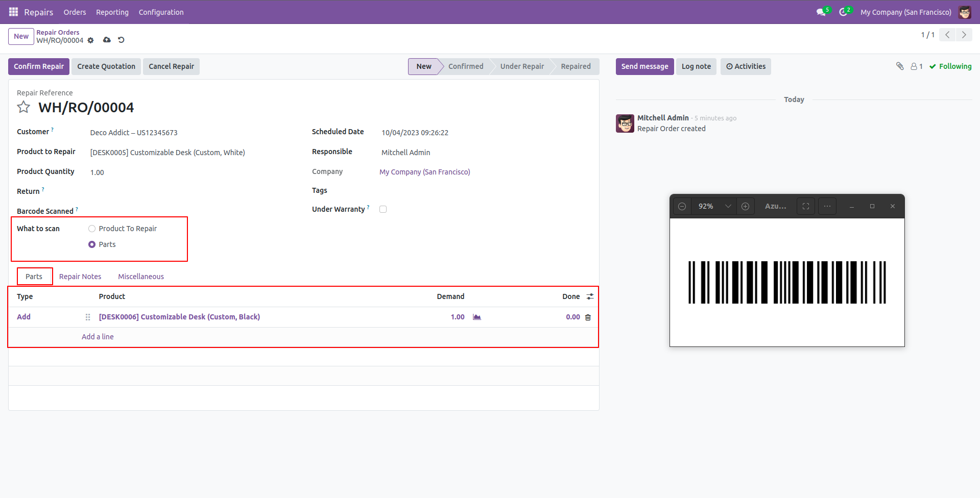The width and height of the screenshot is (980, 498).
Task: Go to the next record arrow
Action: [964, 35]
